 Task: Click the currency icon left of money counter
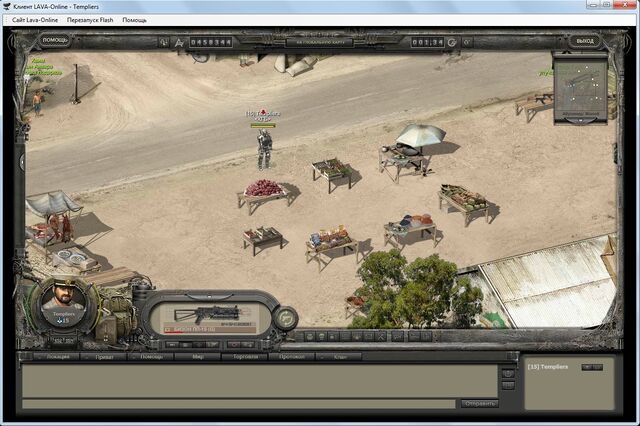tap(179, 42)
